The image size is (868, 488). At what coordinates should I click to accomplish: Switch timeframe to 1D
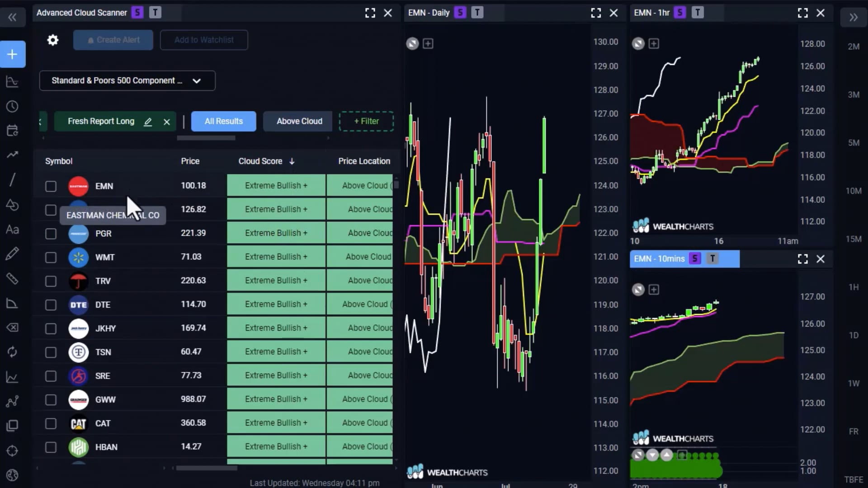coord(854,336)
